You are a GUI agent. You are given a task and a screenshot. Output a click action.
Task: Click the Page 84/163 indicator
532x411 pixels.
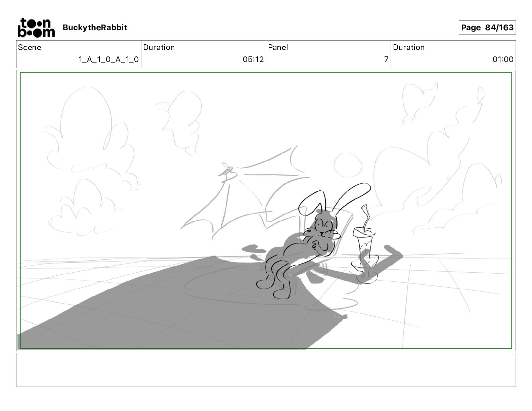tap(487, 28)
